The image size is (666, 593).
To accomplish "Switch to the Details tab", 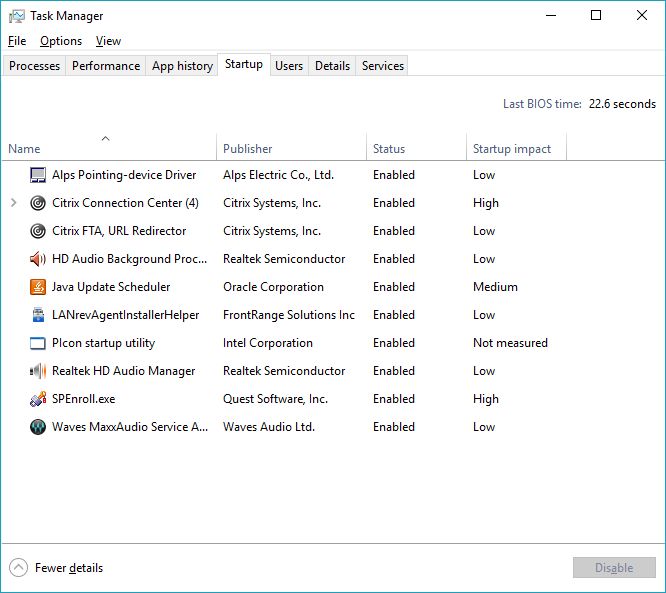I will [x=333, y=66].
